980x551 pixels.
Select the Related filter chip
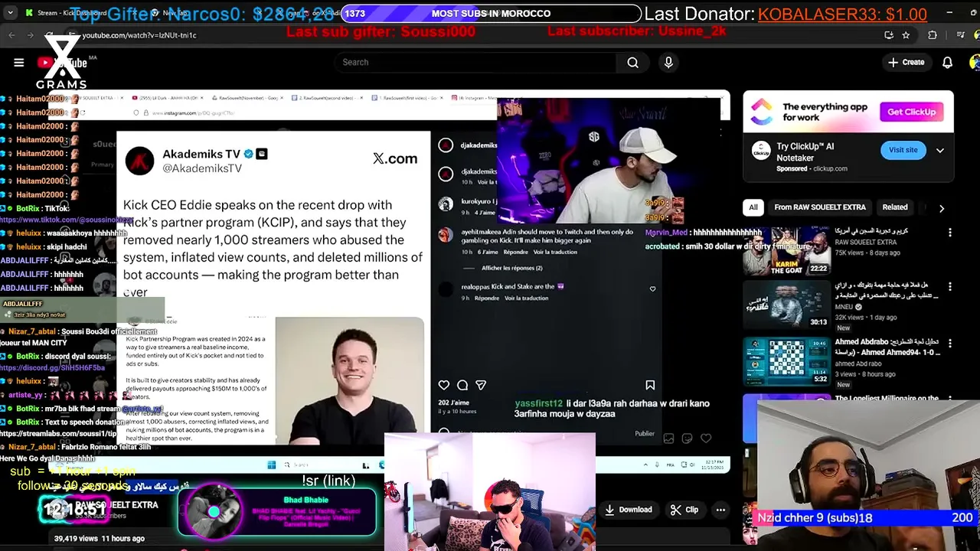pos(894,207)
